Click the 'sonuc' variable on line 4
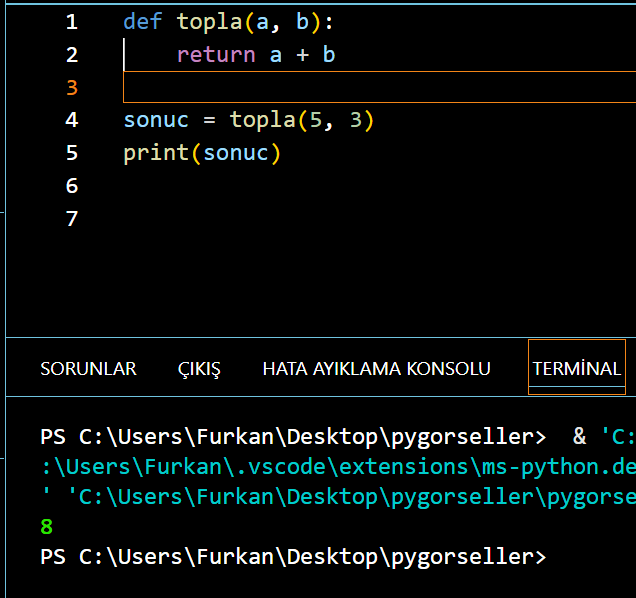This screenshot has width=636, height=598. tap(156, 121)
